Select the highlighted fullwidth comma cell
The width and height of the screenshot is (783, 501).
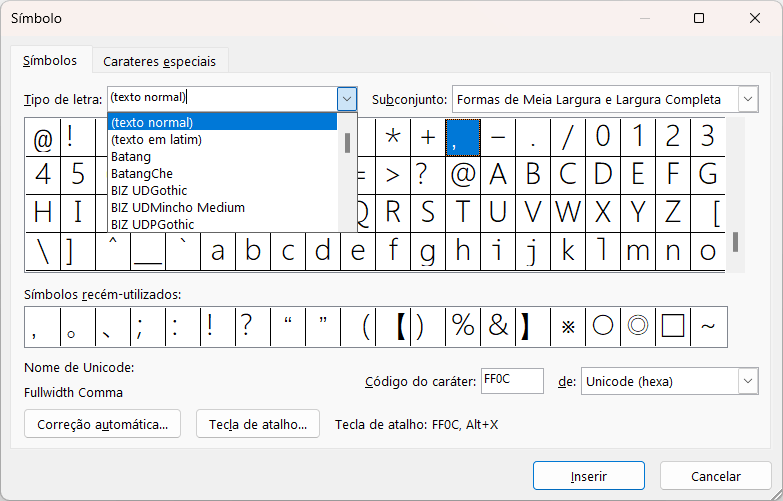pyautogui.click(x=463, y=137)
